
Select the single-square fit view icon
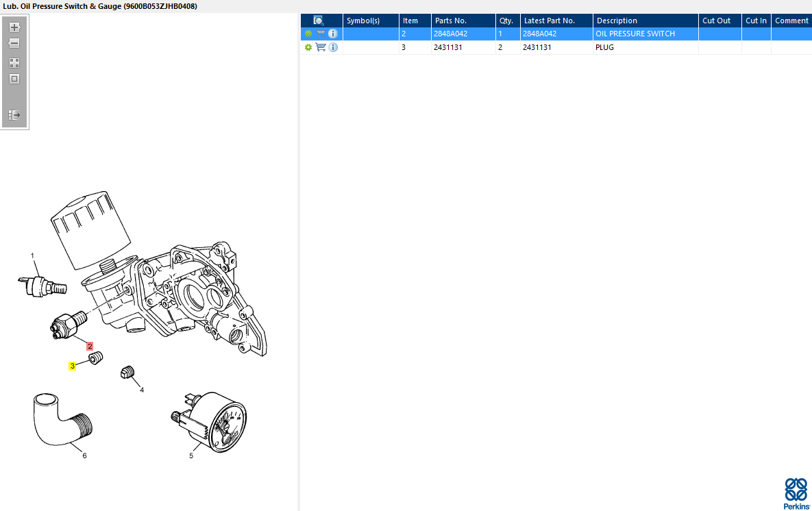[x=14, y=79]
